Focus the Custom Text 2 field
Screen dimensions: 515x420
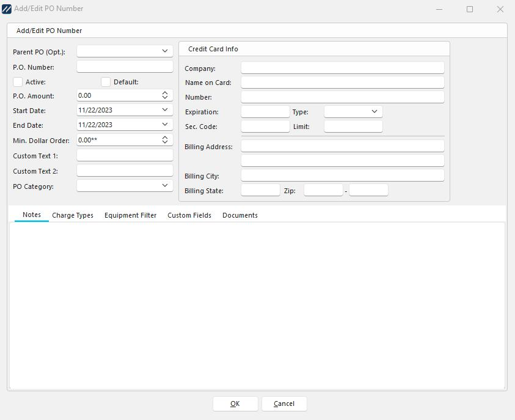(x=125, y=170)
